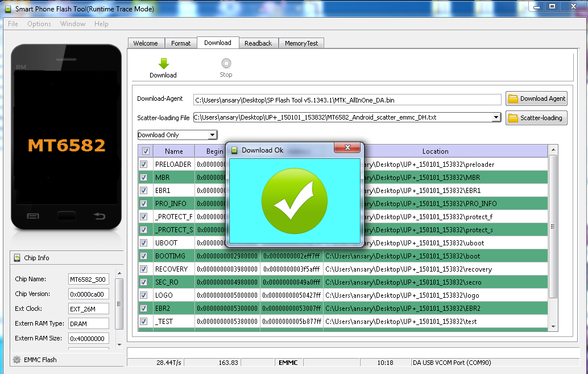This screenshot has width=588, height=374.
Task: Click the Location column header
Action: 436,151
